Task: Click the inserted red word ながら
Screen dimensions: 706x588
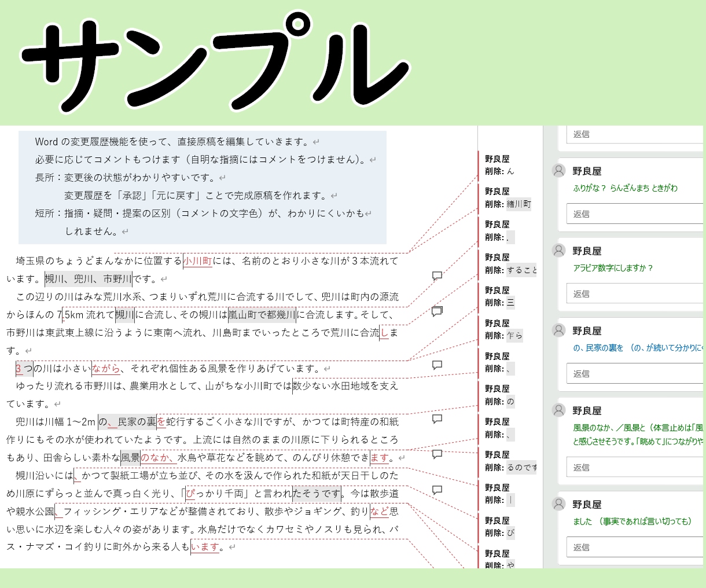Action: coord(106,369)
